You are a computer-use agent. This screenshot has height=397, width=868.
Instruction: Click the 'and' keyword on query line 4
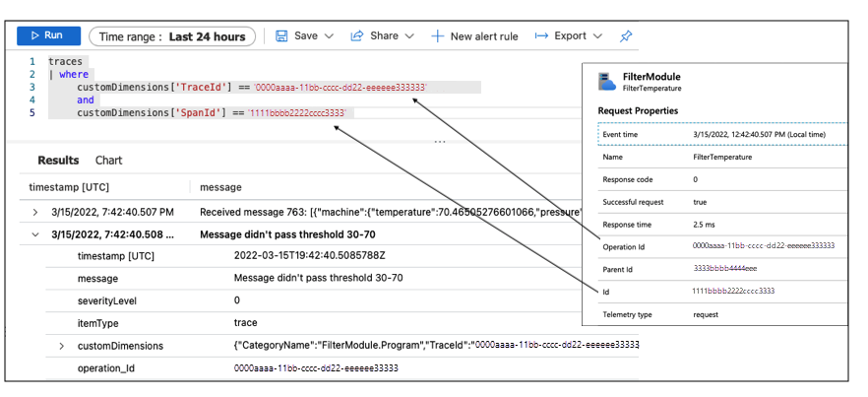[x=86, y=100]
